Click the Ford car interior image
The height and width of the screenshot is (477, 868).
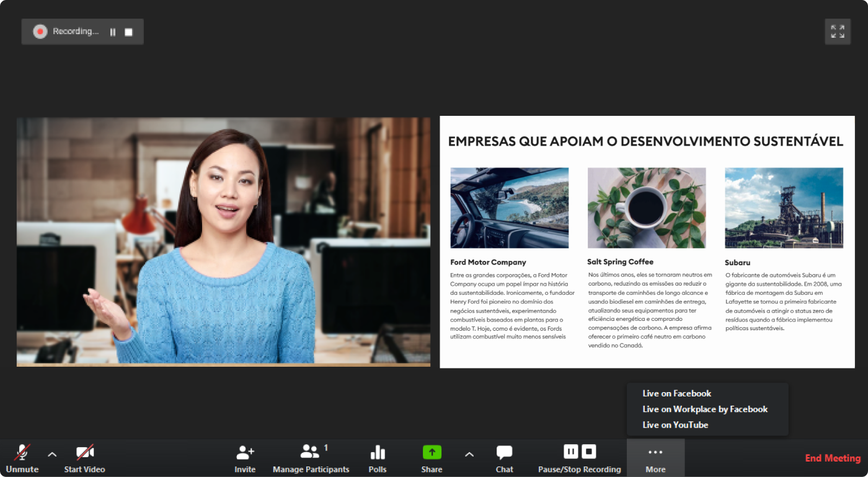click(x=510, y=208)
